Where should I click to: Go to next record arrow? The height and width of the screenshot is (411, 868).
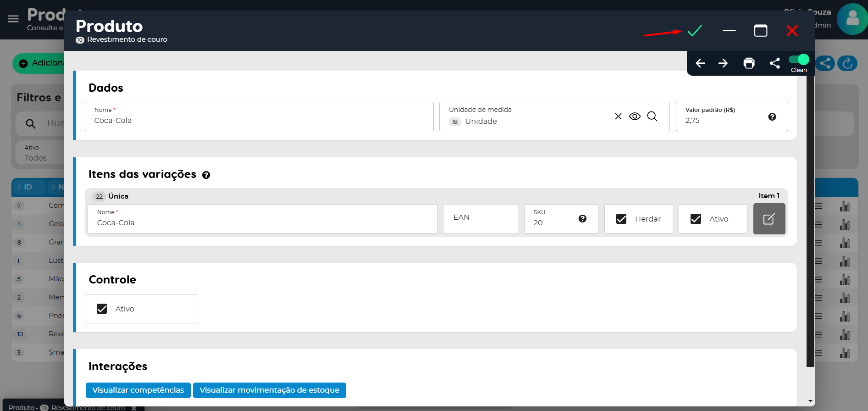tap(723, 63)
